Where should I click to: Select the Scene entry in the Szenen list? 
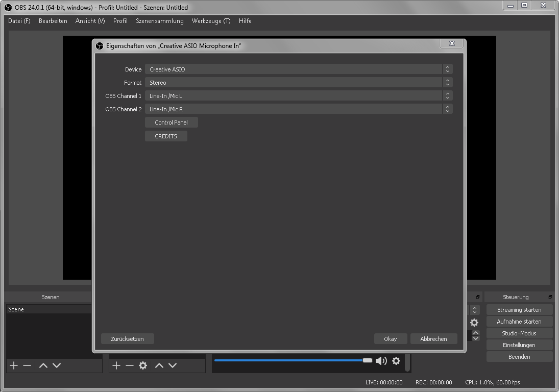[49, 309]
